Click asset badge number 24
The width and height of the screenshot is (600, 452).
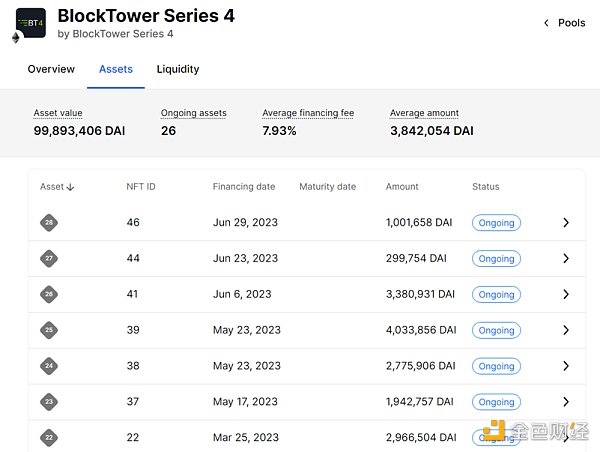coord(49,366)
